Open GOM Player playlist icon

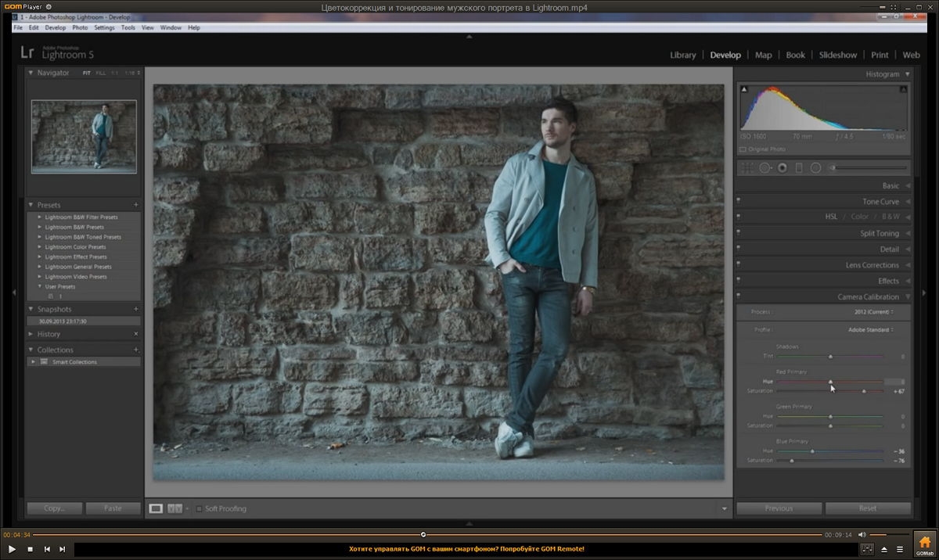[900, 549]
